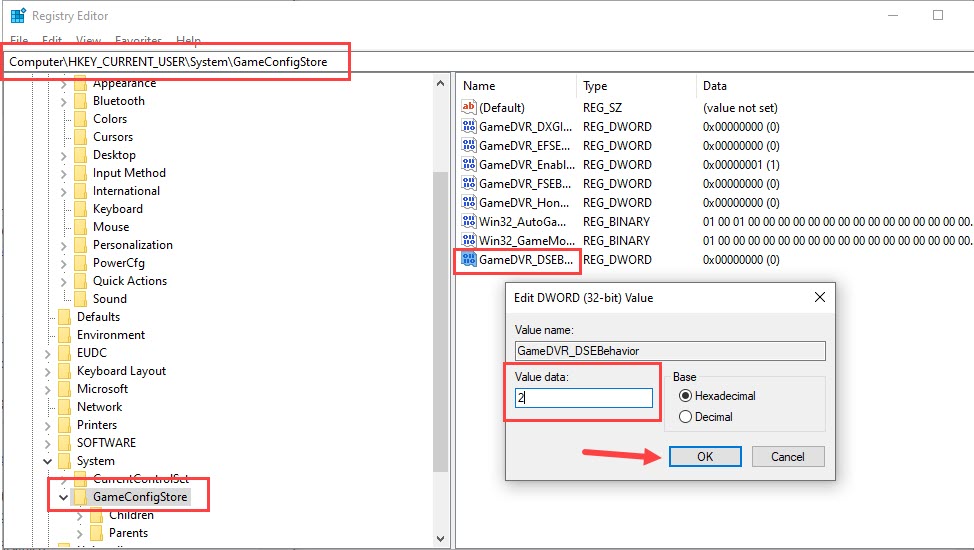Image resolution: width=974 pixels, height=550 pixels.
Task: Open the File menu
Action: [x=19, y=40]
